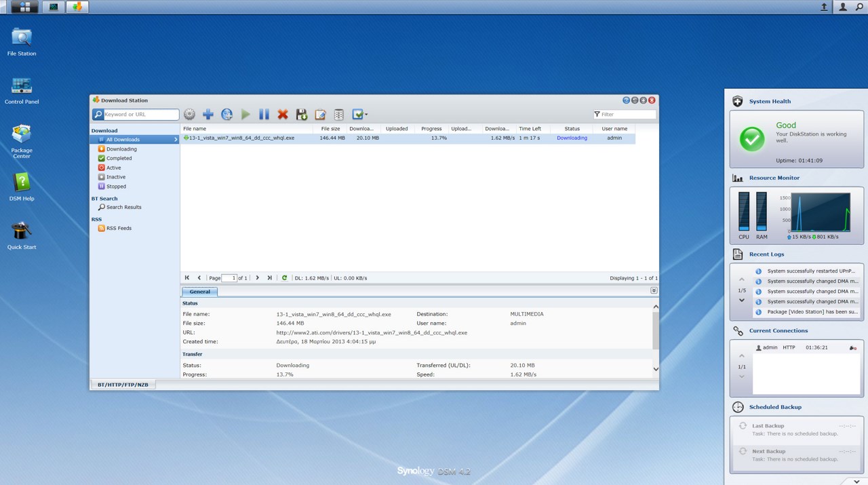Pause the selected download task

click(x=264, y=115)
